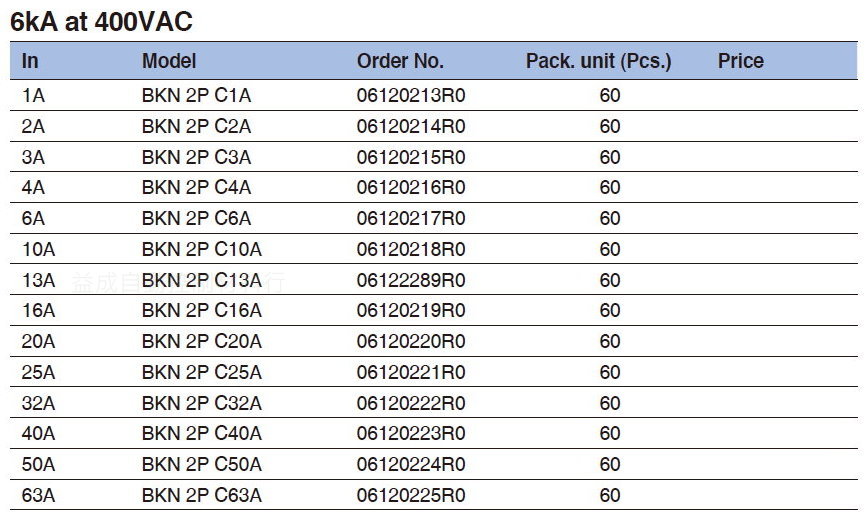Click pack unit 60 in 50A row
Screen dimensions: 866x518
pos(610,464)
